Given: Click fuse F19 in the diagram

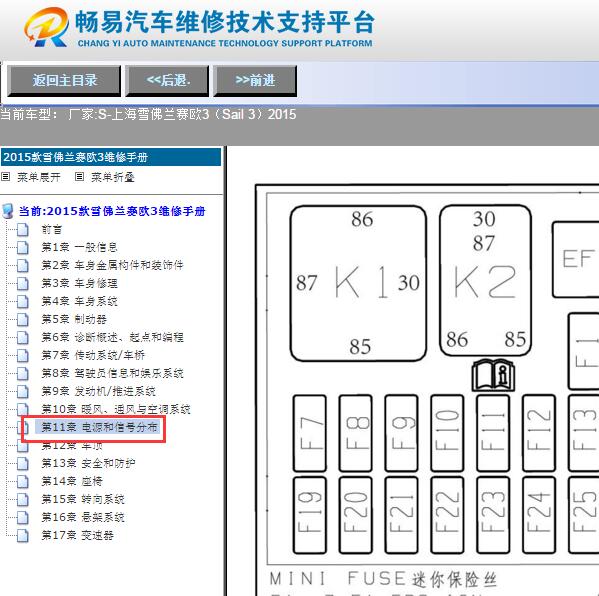Looking at the screenshot, I should [x=310, y=515].
